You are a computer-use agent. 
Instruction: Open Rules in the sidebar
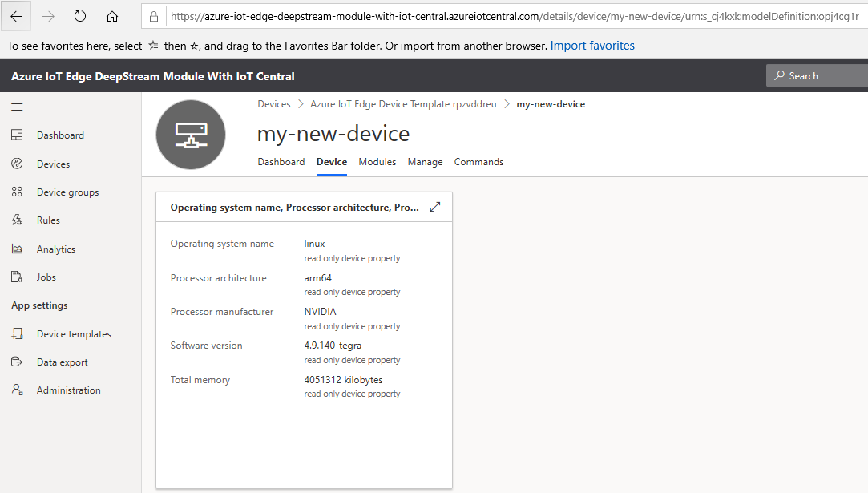(x=48, y=220)
